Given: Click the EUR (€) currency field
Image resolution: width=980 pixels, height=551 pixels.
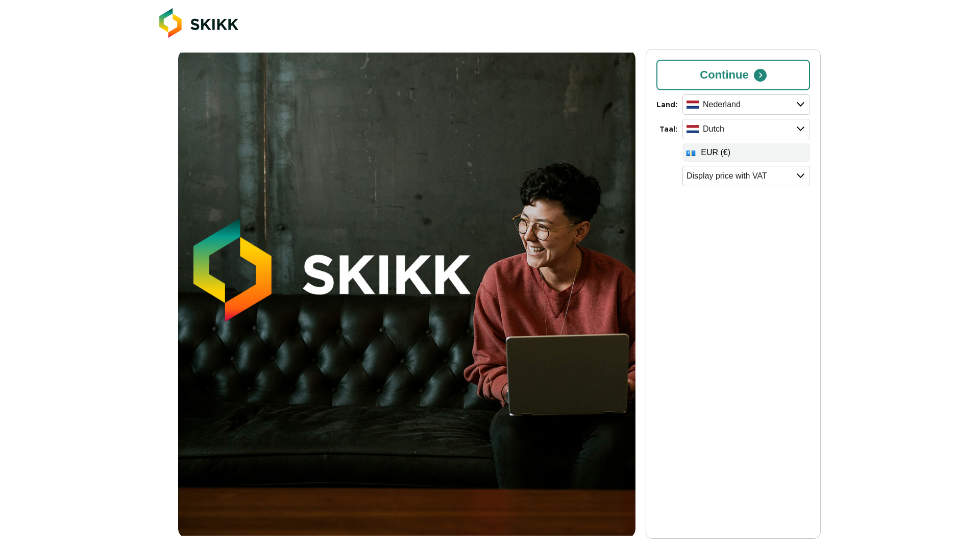Looking at the screenshot, I should (x=746, y=153).
